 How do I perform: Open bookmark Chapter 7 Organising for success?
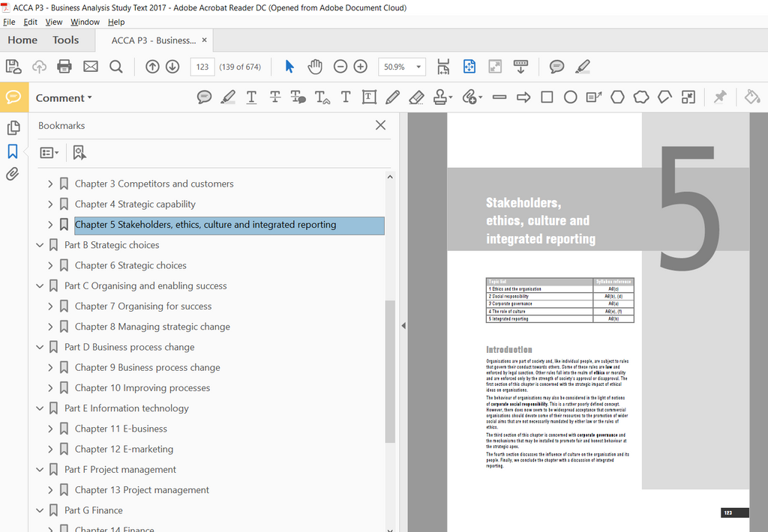click(143, 306)
